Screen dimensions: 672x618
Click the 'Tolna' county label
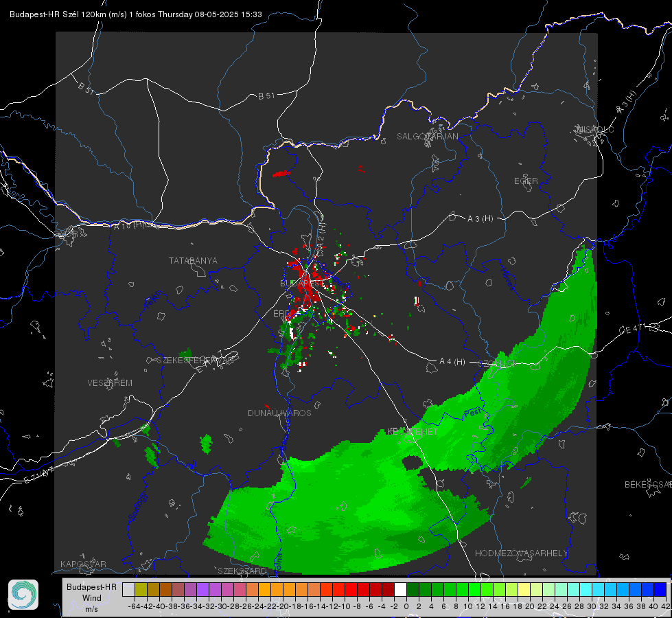click(x=278, y=562)
